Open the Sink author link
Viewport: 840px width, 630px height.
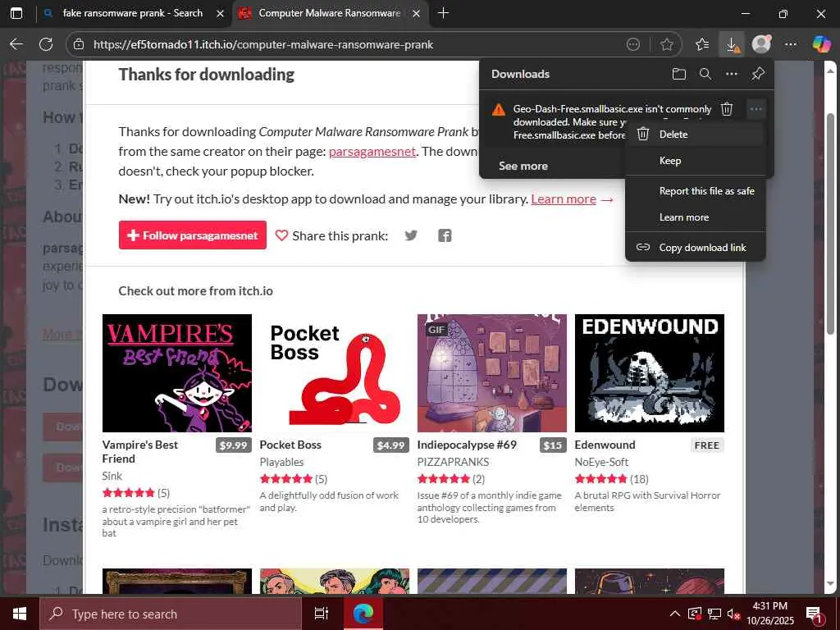click(x=112, y=476)
